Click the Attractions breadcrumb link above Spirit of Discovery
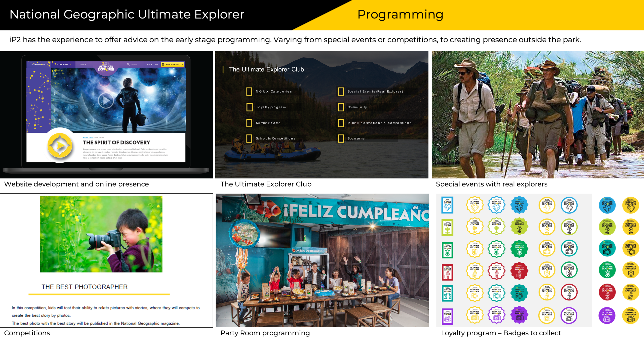Screen dimensions: 644x362 (x=88, y=138)
